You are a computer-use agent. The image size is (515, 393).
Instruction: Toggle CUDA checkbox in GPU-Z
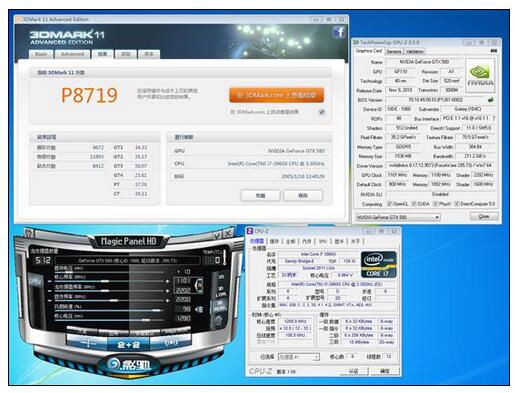[414, 204]
